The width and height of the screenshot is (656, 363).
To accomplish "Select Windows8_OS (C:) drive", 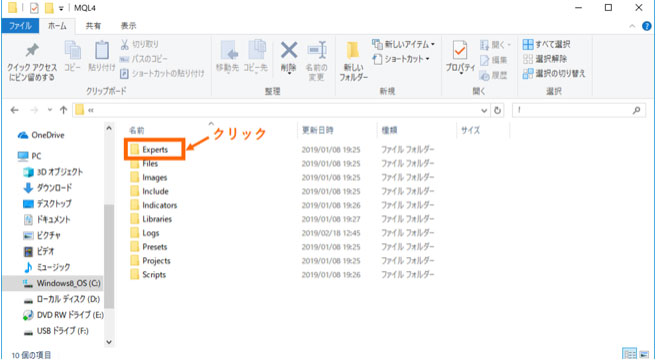I will (x=54, y=283).
